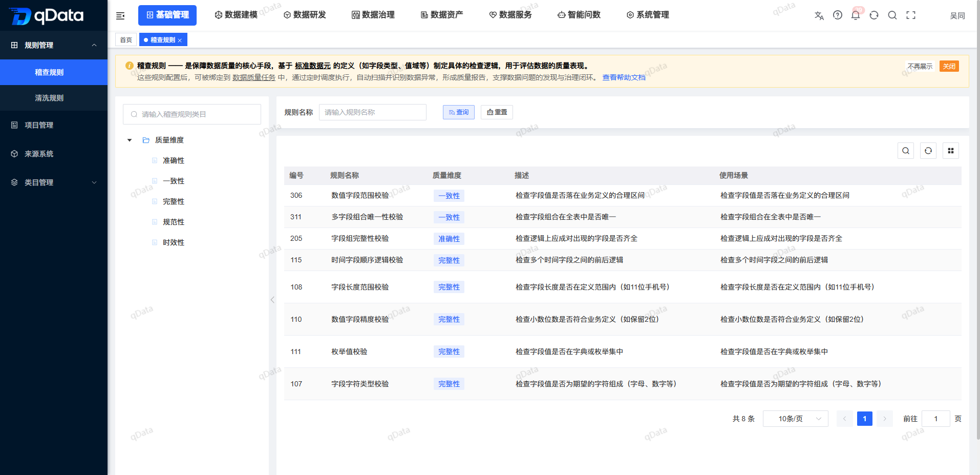Viewport: 980px width, 475px height.
Task: Click the 项目管理 sidebar icon
Action: pos(14,125)
